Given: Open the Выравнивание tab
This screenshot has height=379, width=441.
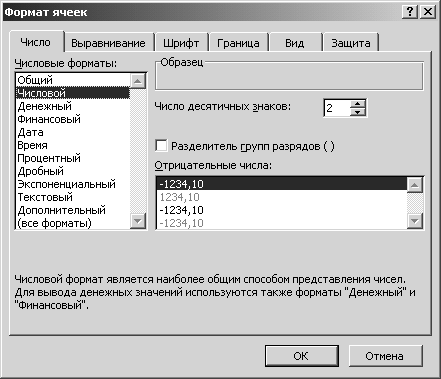Looking at the screenshot, I should (108, 43).
